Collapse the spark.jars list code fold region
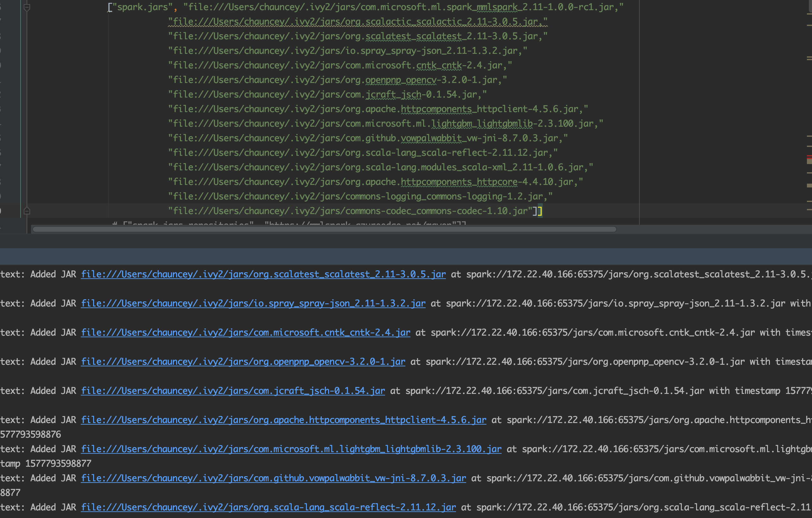The image size is (812, 518). coord(26,7)
